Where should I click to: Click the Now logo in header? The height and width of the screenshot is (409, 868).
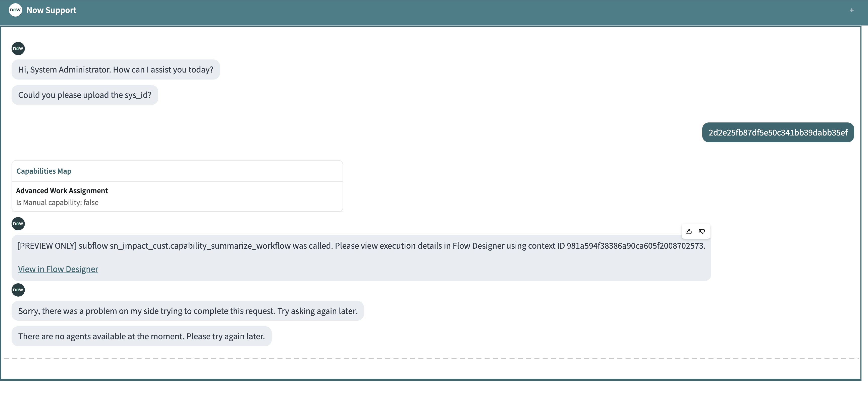point(15,10)
